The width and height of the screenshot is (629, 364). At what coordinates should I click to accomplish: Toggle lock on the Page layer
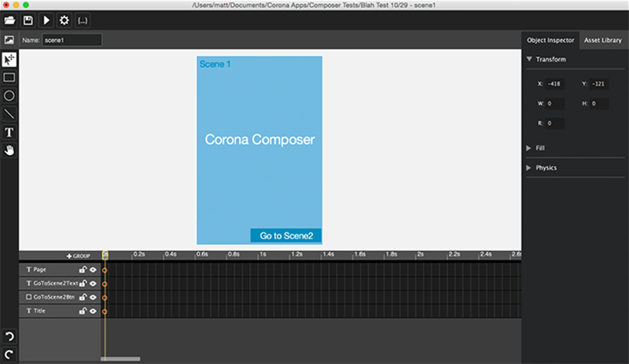[x=82, y=270]
